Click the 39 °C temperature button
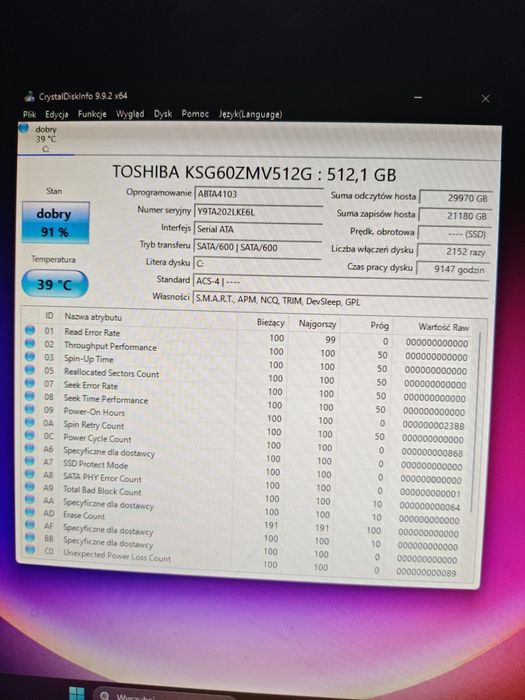 55,284
